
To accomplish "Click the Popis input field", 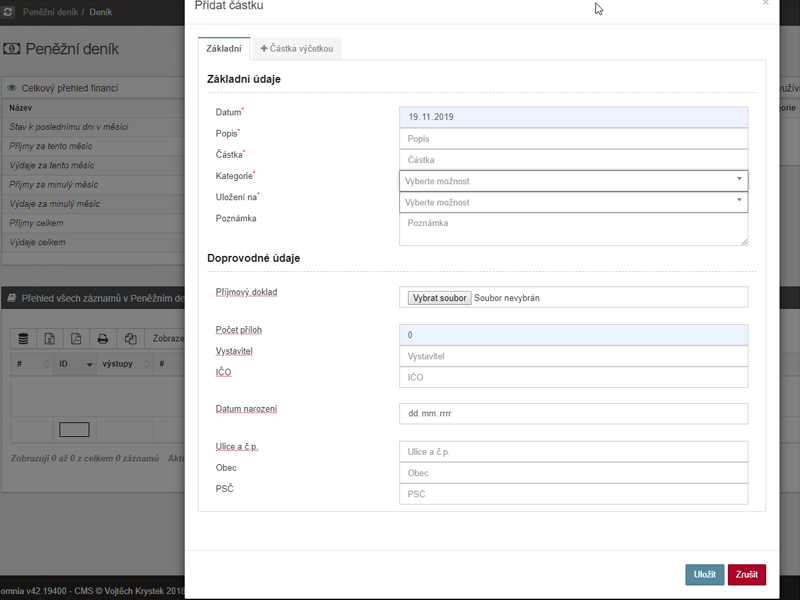I will point(573,139).
